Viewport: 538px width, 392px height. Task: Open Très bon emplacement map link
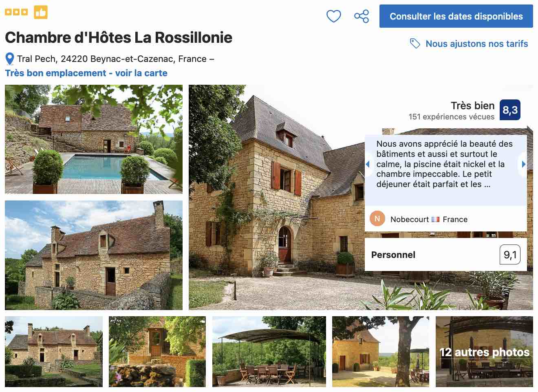[86, 73]
